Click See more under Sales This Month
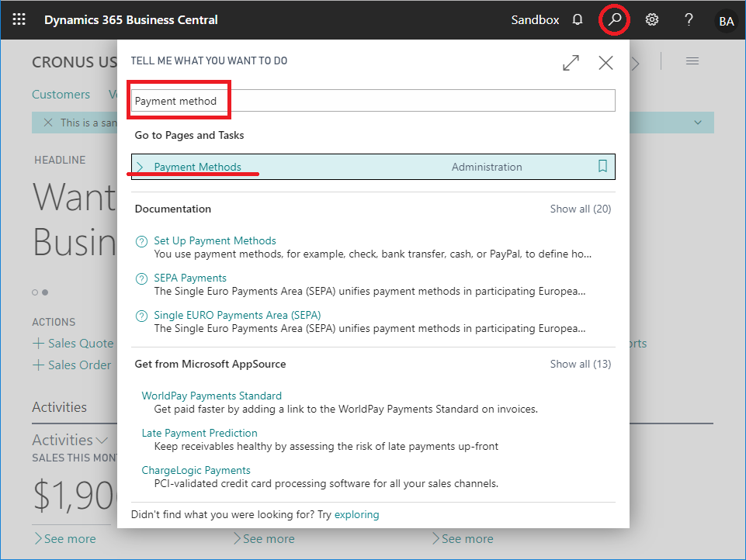Viewport: 746px width, 560px height. click(x=64, y=538)
